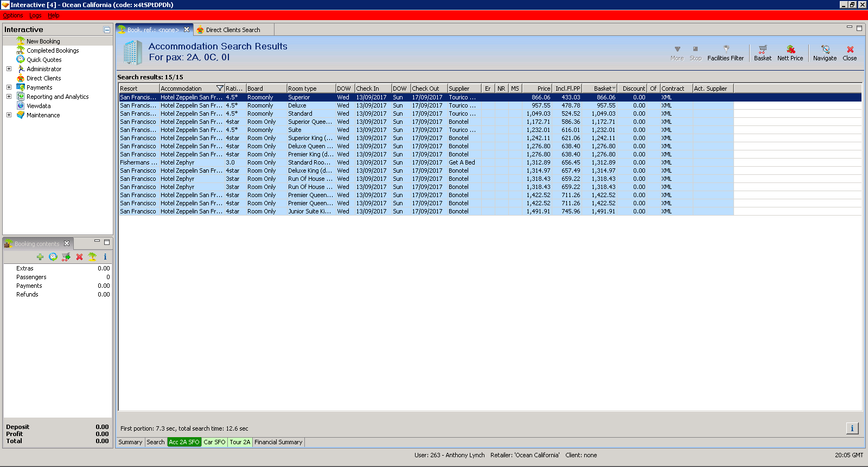The width and height of the screenshot is (868, 467).
Task: Switch to Direct Clients Search tab
Action: (233, 30)
